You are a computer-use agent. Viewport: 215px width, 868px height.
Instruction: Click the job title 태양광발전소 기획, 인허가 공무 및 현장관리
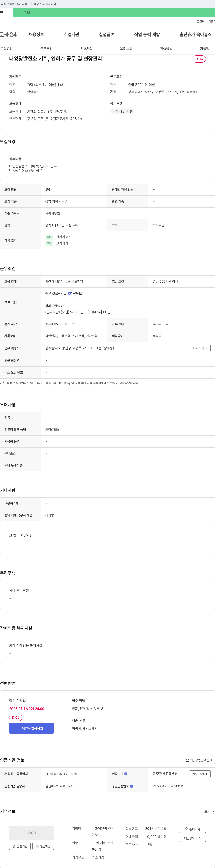coord(56,59)
